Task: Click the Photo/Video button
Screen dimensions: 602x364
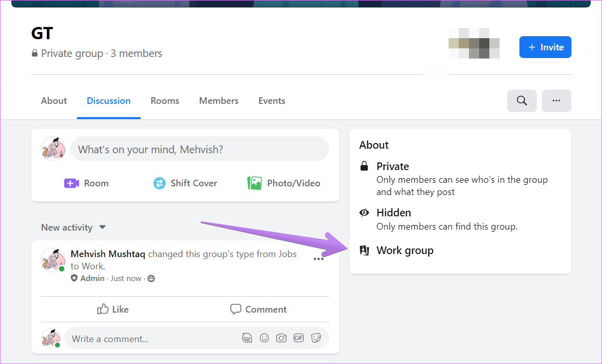Action: (x=284, y=183)
